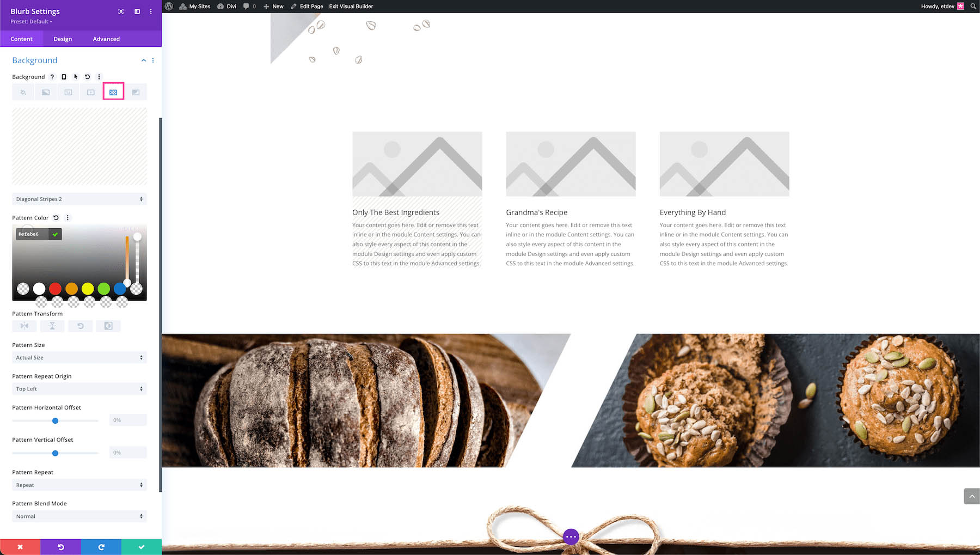This screenshot has height=555, width=980.
Task: Toggle the flip horizontal pattern transform
Action: tap(24, 326)
